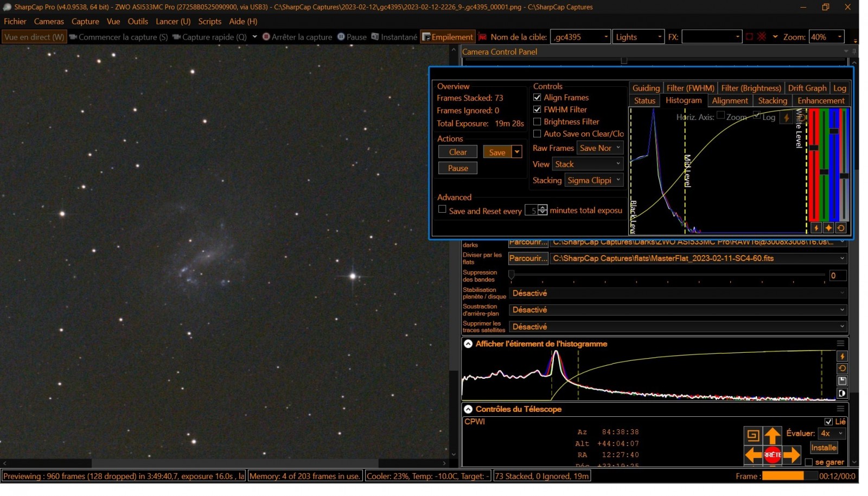Open the Fichier menu
Image resolution: width=868 pixels, height=496 pixels.
pyautogui.click(x=15, y=21)
